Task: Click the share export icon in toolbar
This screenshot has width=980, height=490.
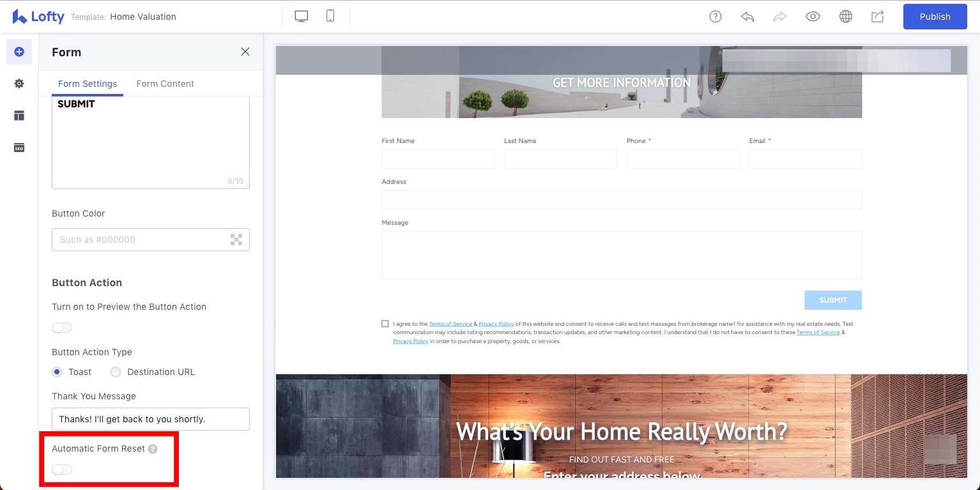Action: [878, 17]
